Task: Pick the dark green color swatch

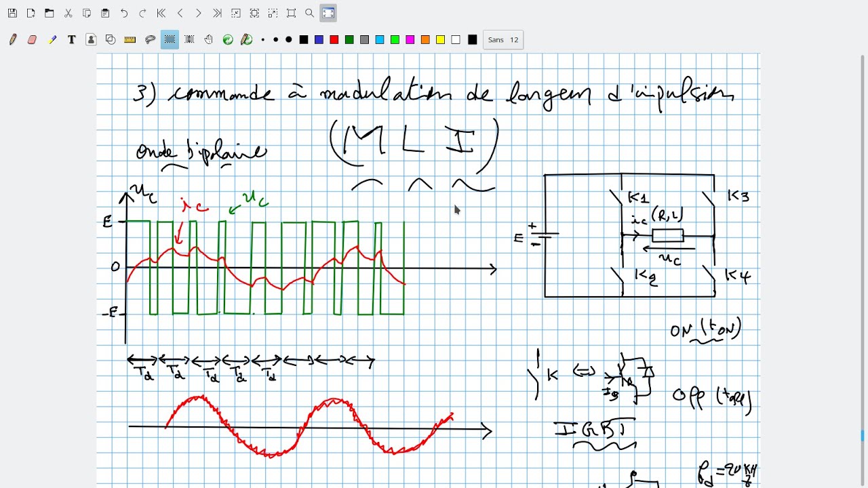Action: 349,40
